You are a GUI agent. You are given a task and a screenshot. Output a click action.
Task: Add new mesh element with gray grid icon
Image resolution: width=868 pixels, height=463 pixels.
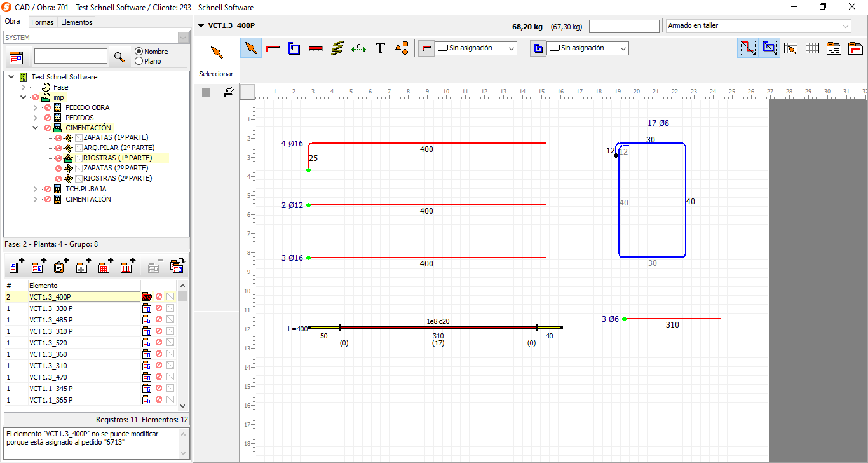83,266
